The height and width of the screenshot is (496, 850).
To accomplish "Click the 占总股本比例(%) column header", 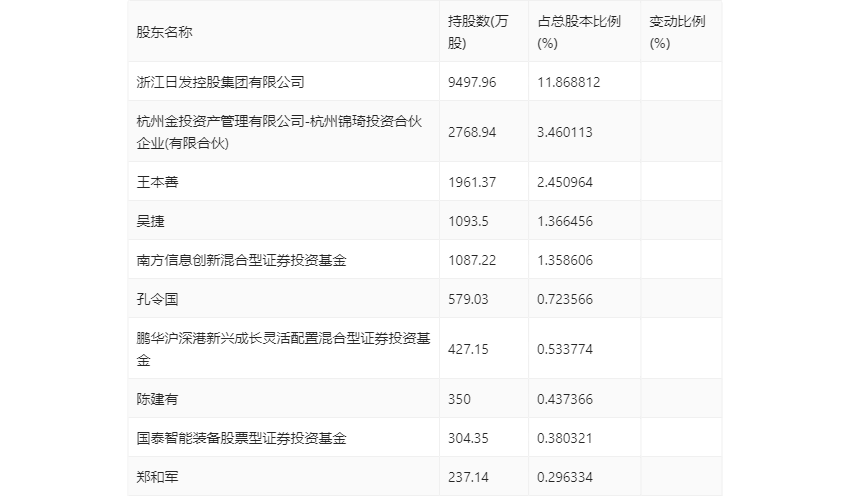I will point(579,32).
